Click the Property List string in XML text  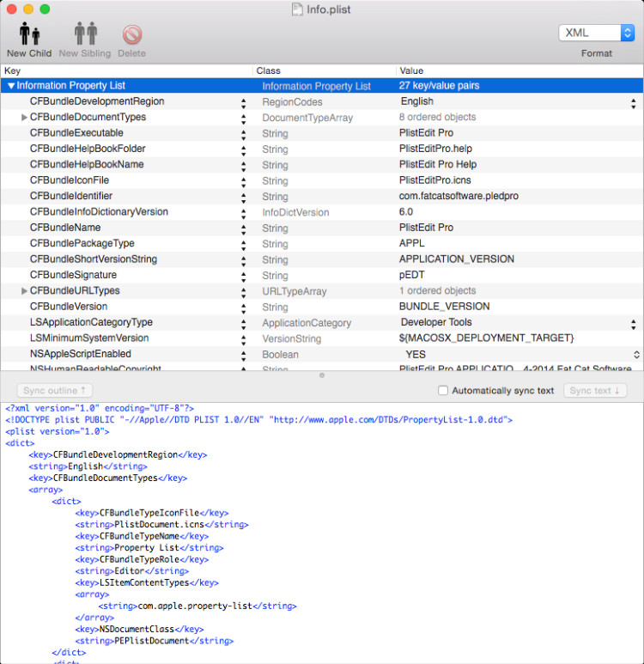(147, 548)
